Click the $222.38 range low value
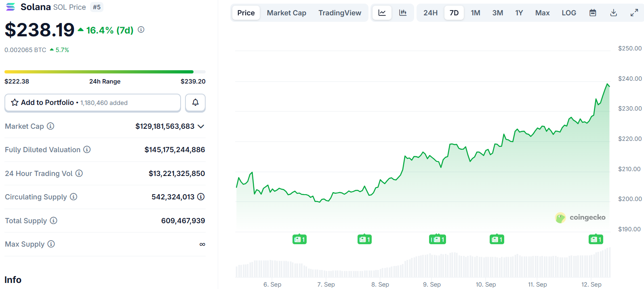 [17, 81]
